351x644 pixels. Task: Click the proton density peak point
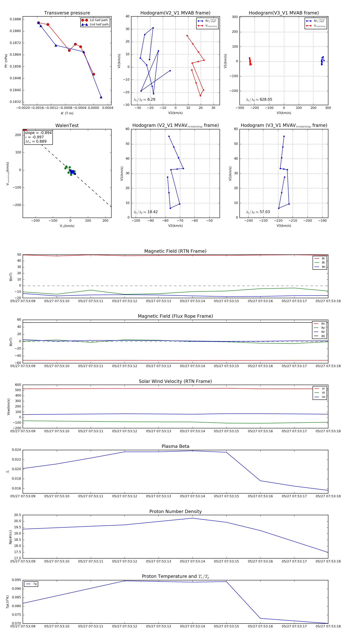click(x=192, y=518)
